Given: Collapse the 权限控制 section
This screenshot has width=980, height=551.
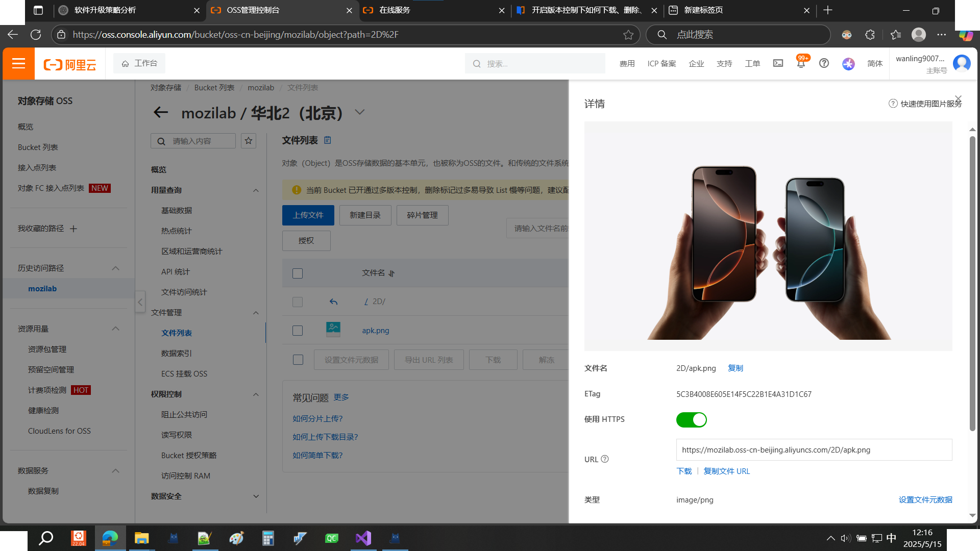Looking at the screenshot, I should [256, 394].
